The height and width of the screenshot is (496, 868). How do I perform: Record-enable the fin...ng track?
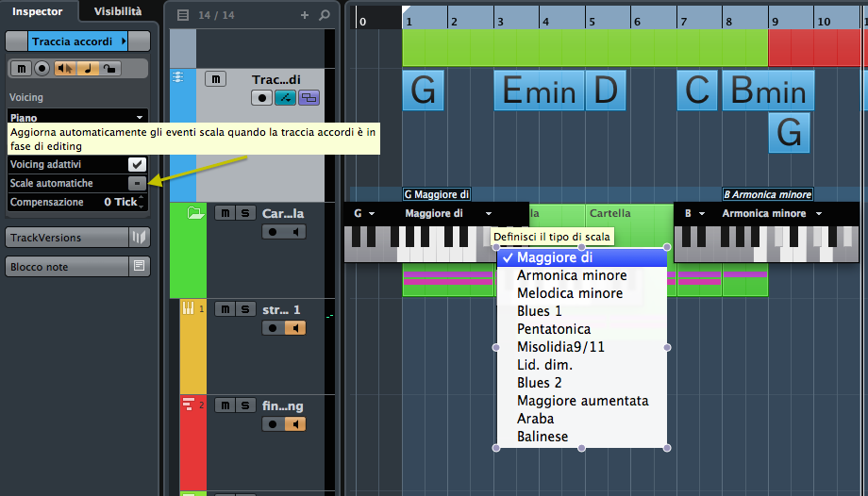(273, 424)
